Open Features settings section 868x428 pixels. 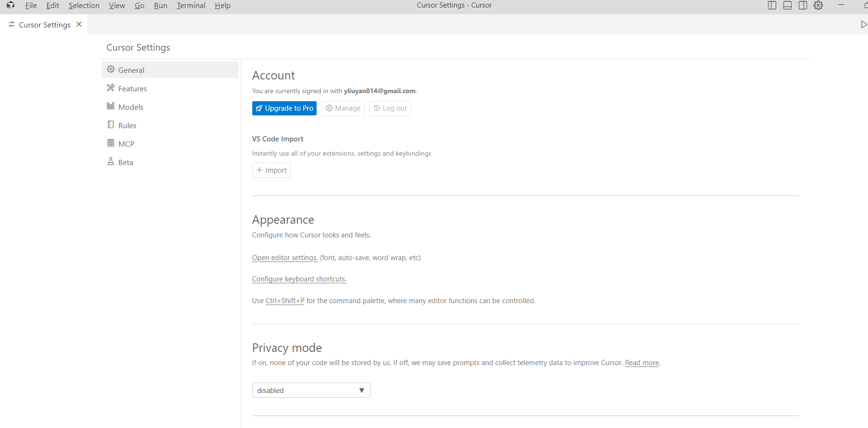pos(170,88)
